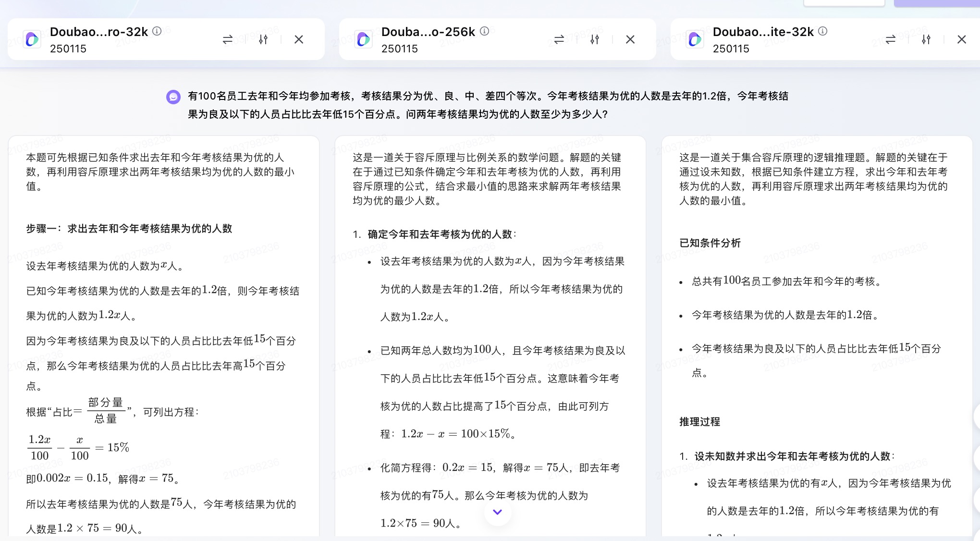Click bullet 今年考核结果为优的人数是去年的1.2倍
Image resolution: width=980 pixels, height=541 pixels.
(x=785, y=315)
